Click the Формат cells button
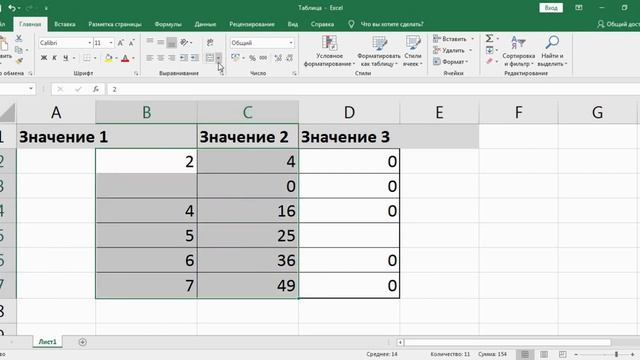This screenshot has width=640, height=360. (x=451, y=62)
